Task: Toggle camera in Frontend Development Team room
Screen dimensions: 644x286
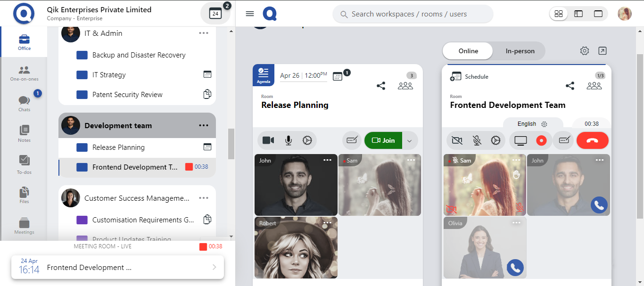Action: click(x=456, y=140)
